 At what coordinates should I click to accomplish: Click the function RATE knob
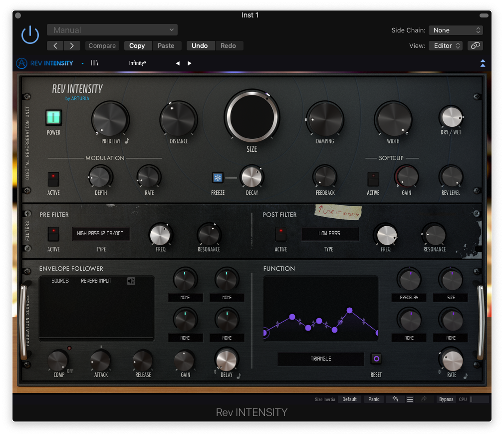[x=452, y=360]
